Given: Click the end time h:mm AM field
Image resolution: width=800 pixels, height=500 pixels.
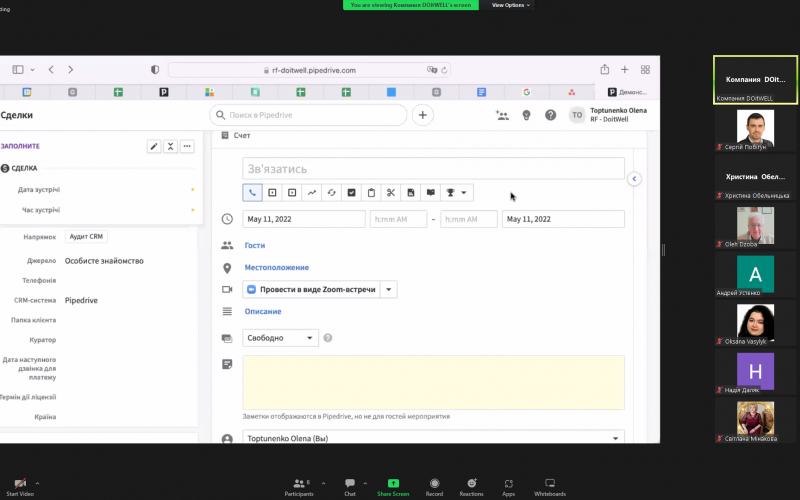Looking at the screenshot, I should pos(468,219).
